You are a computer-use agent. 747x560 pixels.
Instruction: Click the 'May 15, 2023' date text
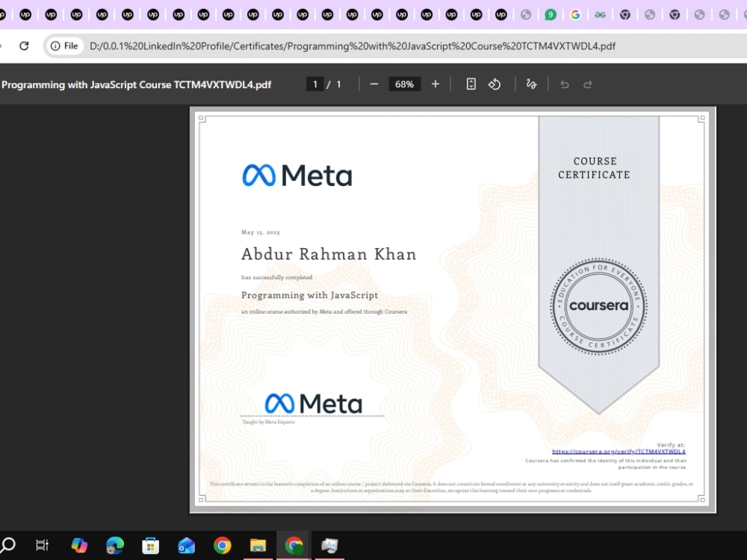pos(260,232)
